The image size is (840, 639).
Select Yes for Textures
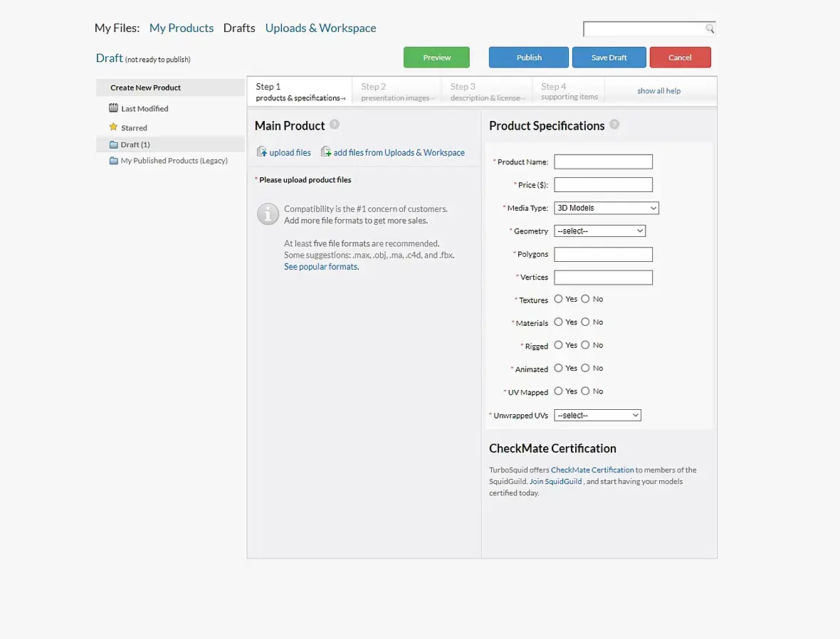558,299
